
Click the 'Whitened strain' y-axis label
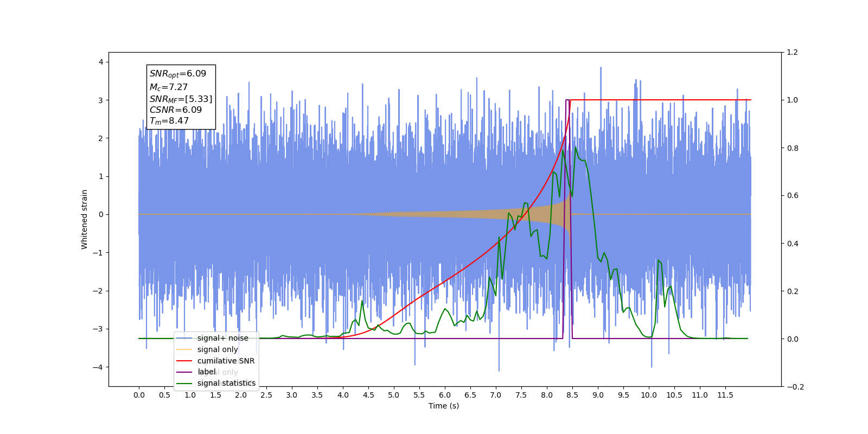pyautogui.click(x=84, y=219)
